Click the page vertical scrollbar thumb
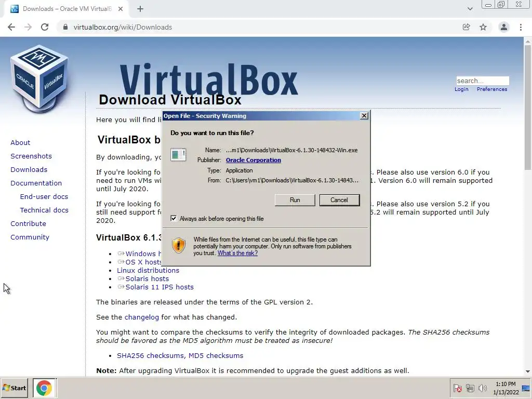The height and width of the screenshot is (399, 532). click(x=528, y=107)
